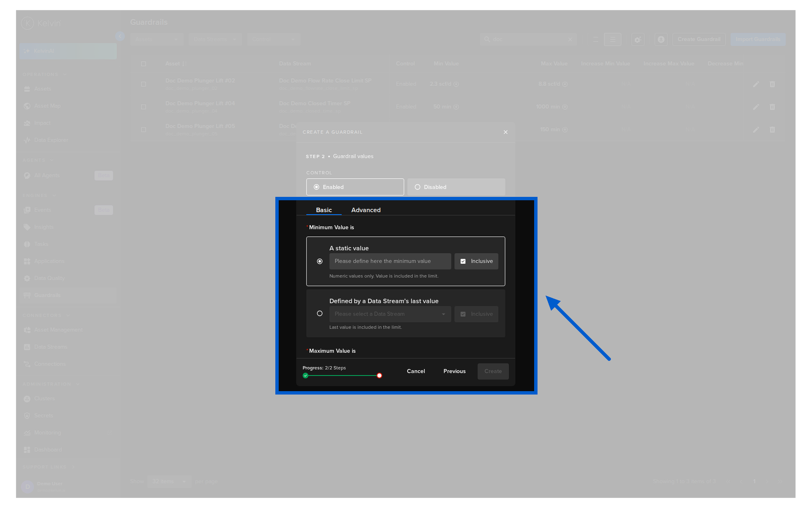This screenshot has height=508, width=812.
Task: Click the Create button in dialog
Action: 493,371
